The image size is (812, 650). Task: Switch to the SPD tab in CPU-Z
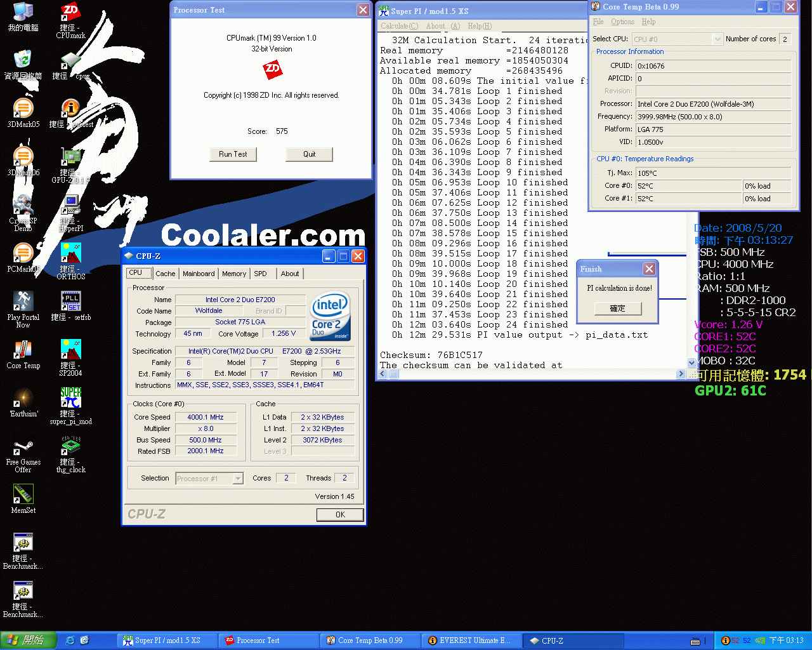(x=261, y=274)
